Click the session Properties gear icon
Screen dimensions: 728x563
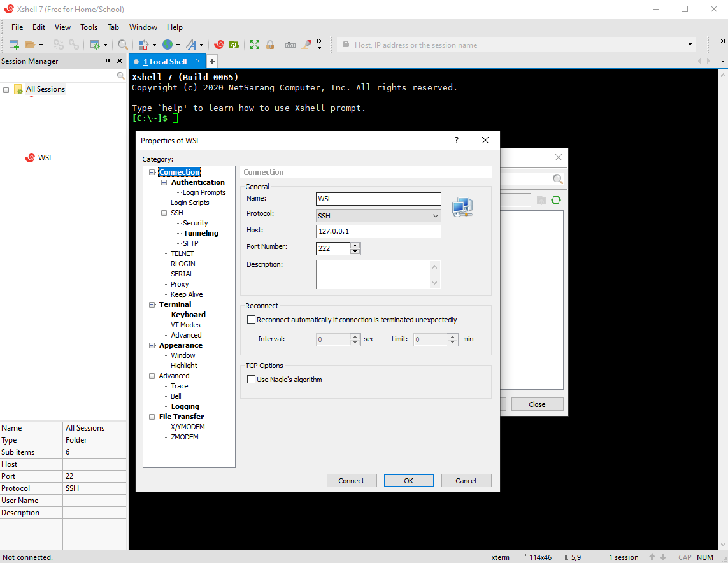point(95,45)
